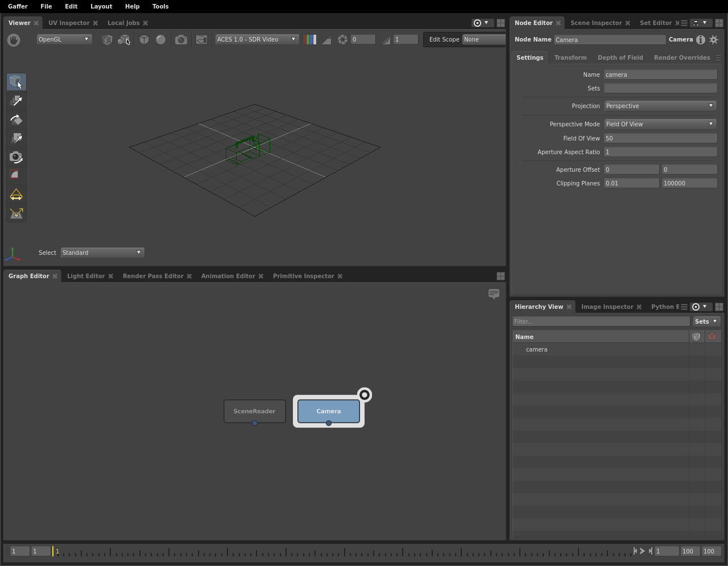Select the Scale tool in viewer

16,138
